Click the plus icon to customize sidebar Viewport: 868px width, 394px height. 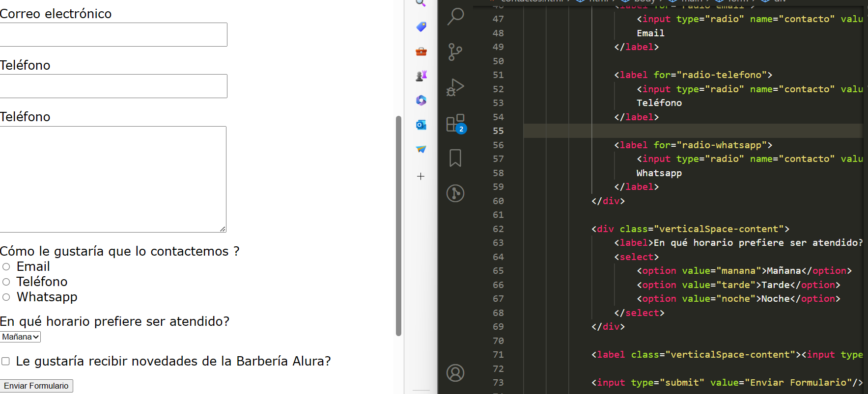click(x=420, y=176)
